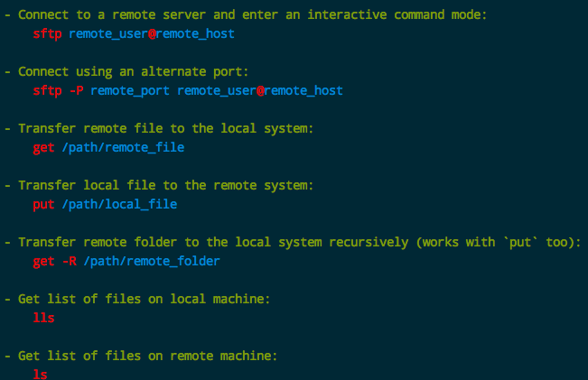This screenshot has height=380, width=588.
Task: Click remote_user@remote_host after remote_port
Action: coord(260,90)
